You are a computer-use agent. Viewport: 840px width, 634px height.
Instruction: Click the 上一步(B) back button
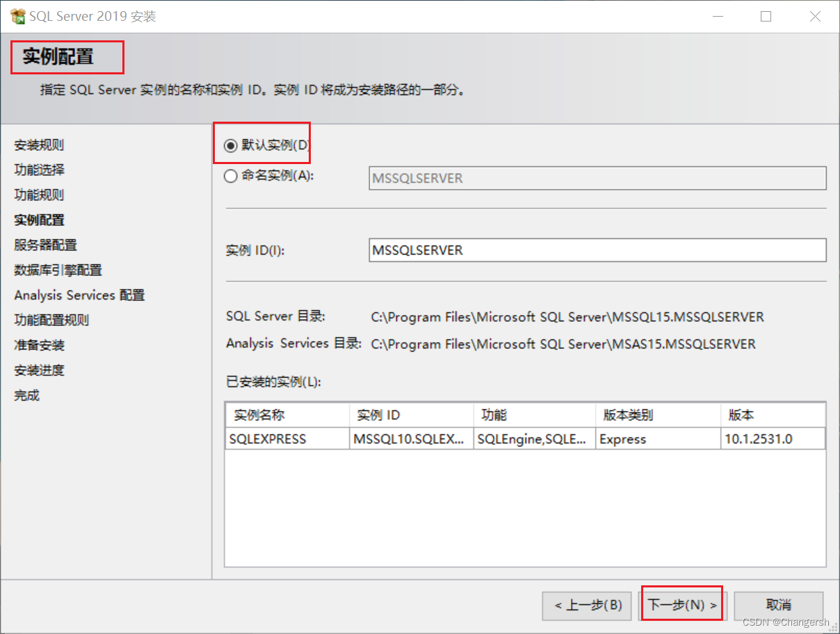click(x=588, y=605)
